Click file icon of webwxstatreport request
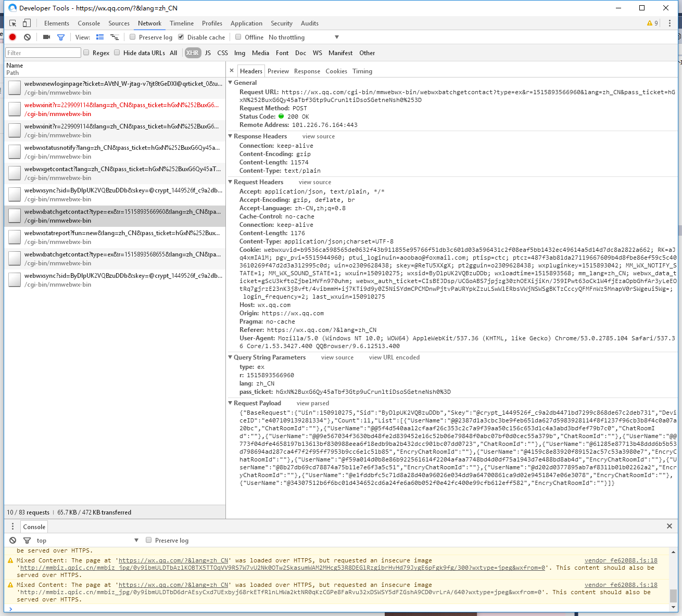 coord(15,237)
